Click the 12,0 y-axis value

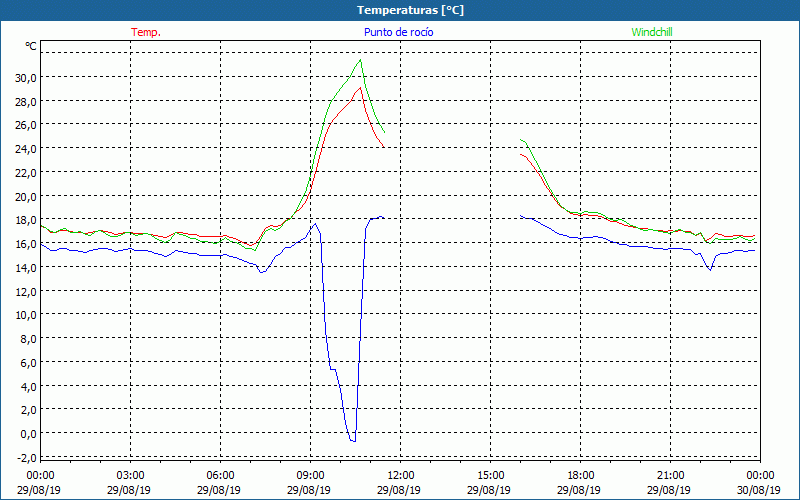tap(27, 291)
